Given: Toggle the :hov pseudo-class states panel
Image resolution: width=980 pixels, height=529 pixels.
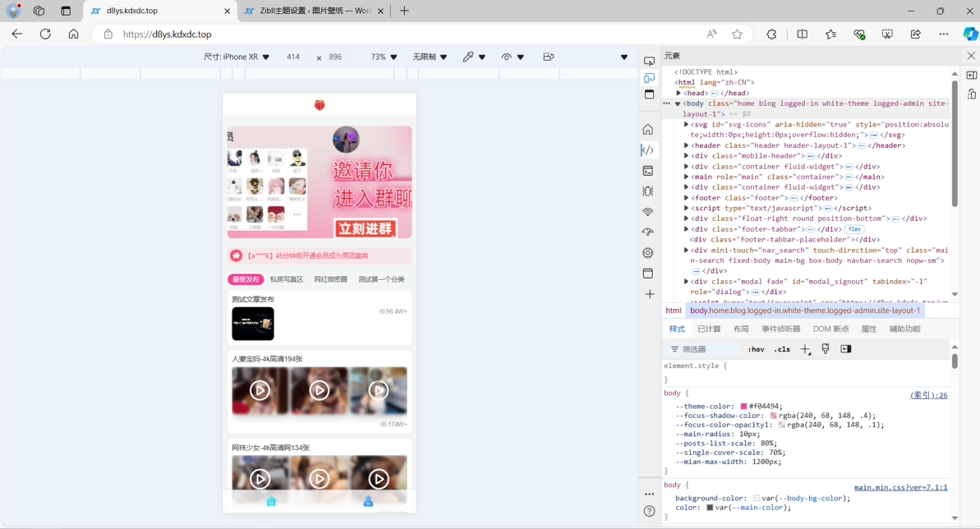Looking at the screenshot, I should (755, 348).
